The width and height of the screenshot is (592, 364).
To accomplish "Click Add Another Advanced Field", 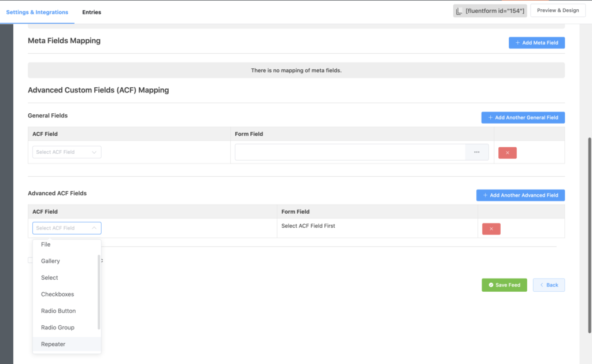I will (520, 195).
